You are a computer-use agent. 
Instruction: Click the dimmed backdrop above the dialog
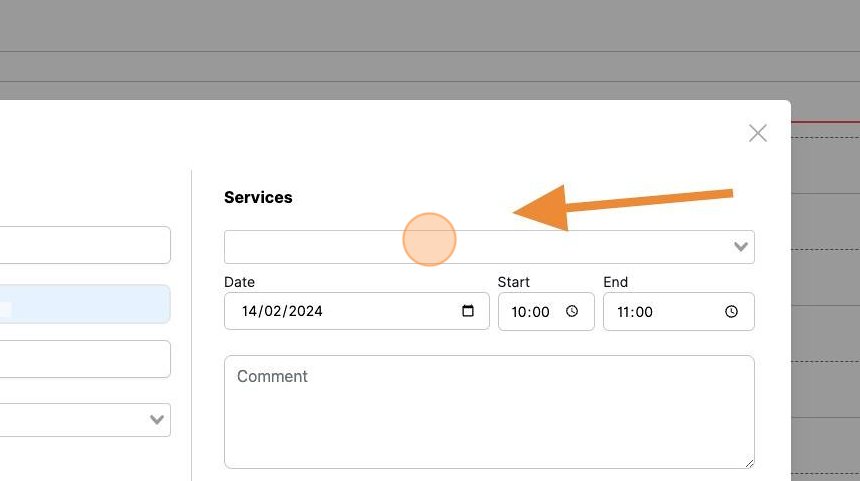coord(430,49)
